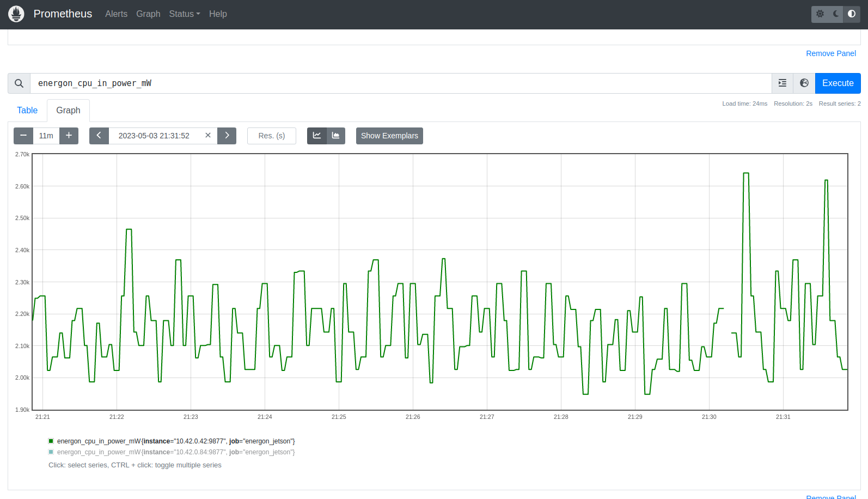868x499 pixels.
Task: Click the Prometheus flame logo
Action: pos(16,14)
